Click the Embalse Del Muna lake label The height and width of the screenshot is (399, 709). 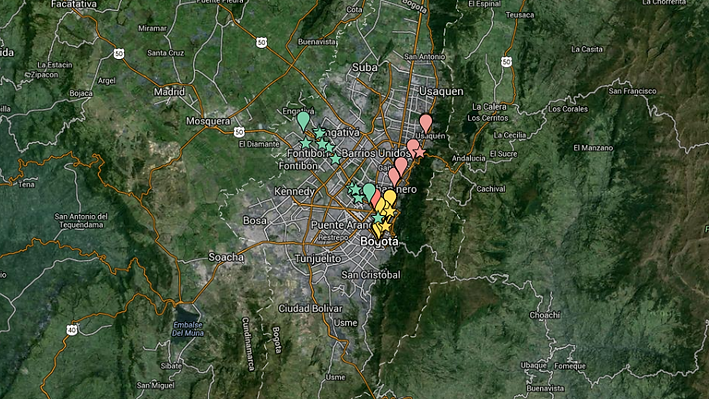point(188,329)
